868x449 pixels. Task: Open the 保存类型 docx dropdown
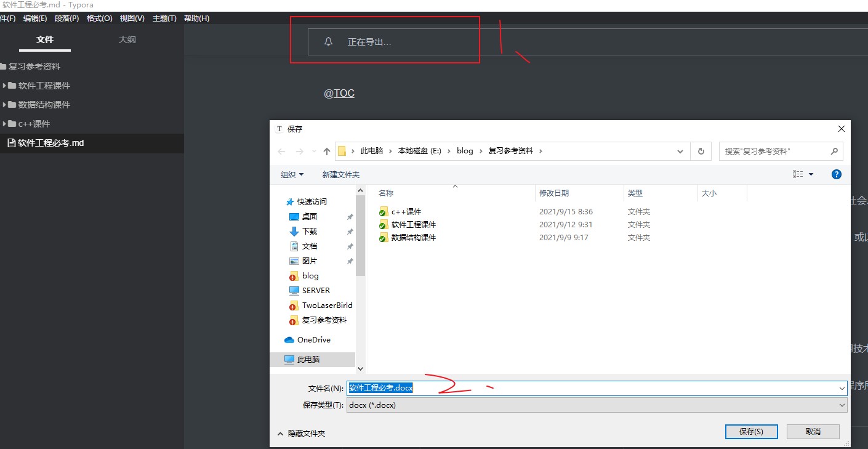click(842, 405)
